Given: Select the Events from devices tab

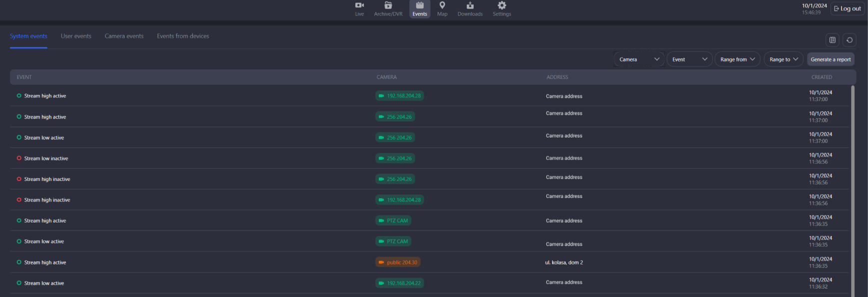Looking at the screenshot, I should [x=183, y=36].
